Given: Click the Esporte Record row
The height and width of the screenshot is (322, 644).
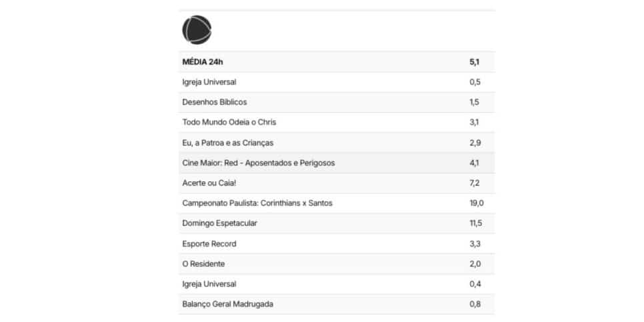Looking at the screenshot, I should click(x=337, y=244).
